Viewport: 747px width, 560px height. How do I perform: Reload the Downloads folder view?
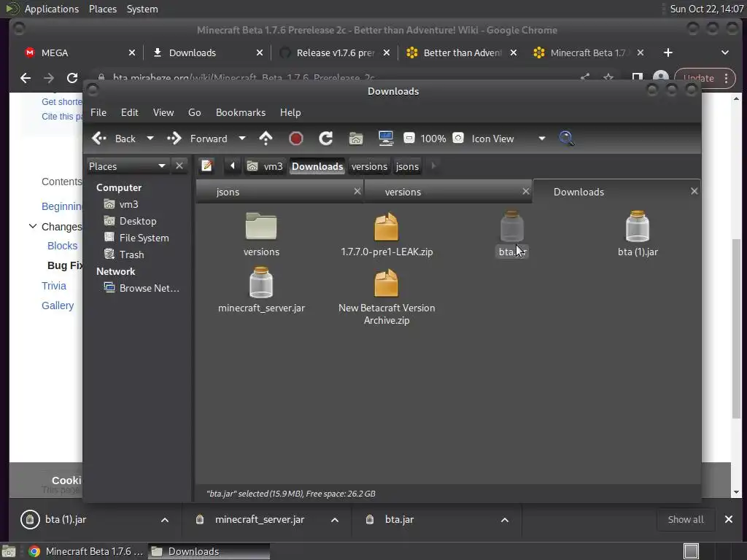pos(326,139)
